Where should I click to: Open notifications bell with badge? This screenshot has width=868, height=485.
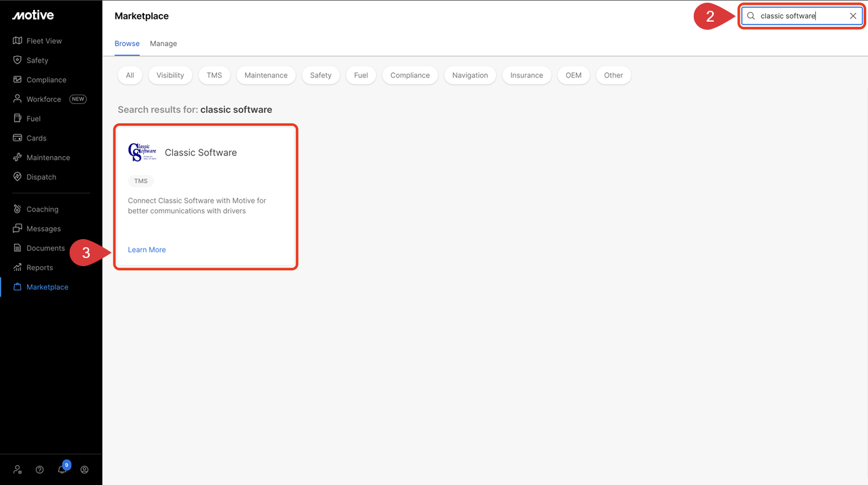coord(63,468)
